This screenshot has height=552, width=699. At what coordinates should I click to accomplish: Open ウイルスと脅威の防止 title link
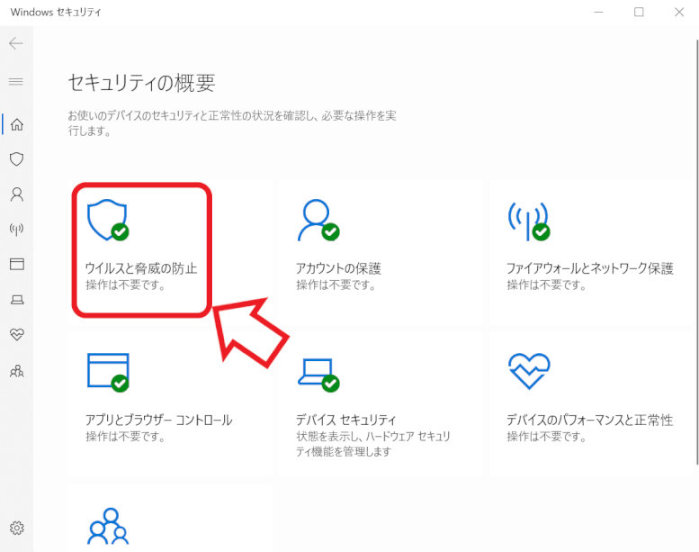[141, 268]
